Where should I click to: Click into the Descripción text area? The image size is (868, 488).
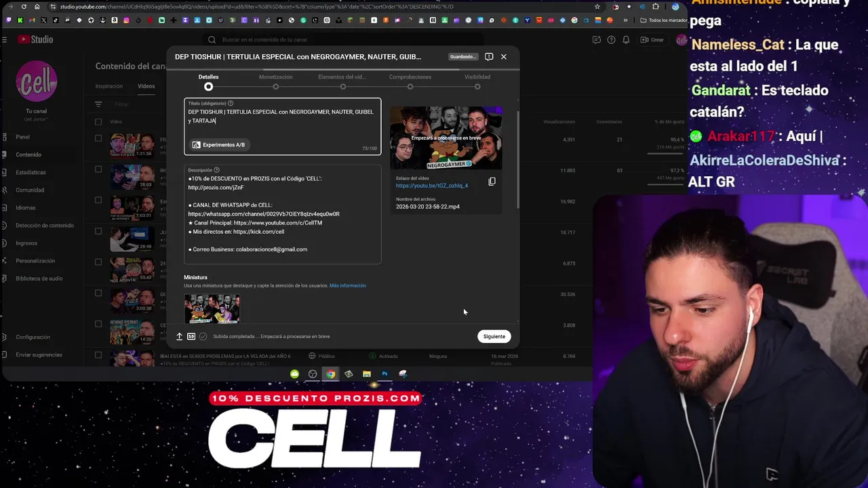pyautogui.click(x=282, y=214)
